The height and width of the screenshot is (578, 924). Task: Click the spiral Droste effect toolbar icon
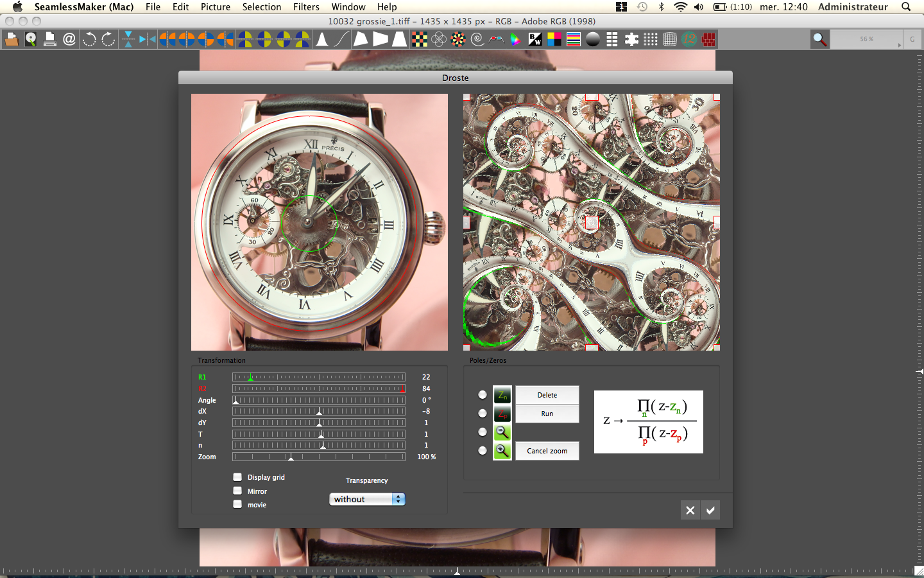click(477, 40)
